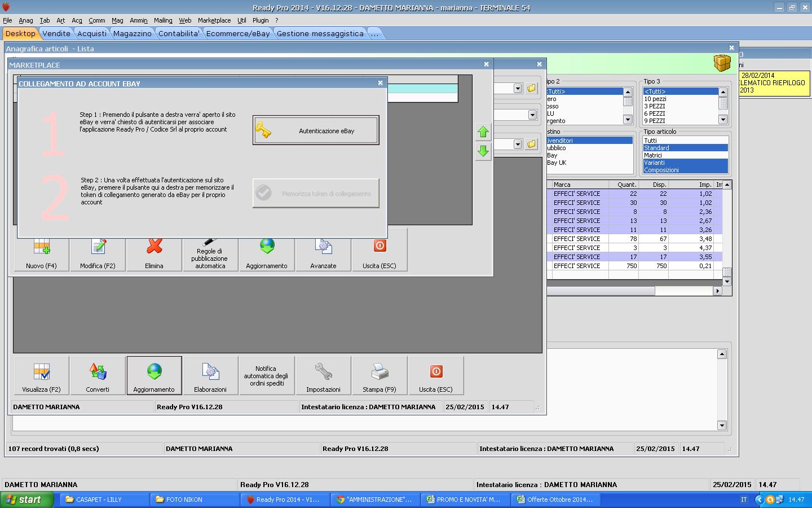Click Notifica automatica degli ordini spediti

[x=267, y=375]
